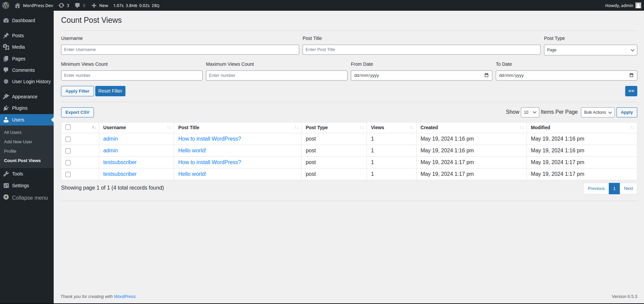Open the items per page dropdown
Viewport: 644px width, 304px height.
tap(530, 112)
